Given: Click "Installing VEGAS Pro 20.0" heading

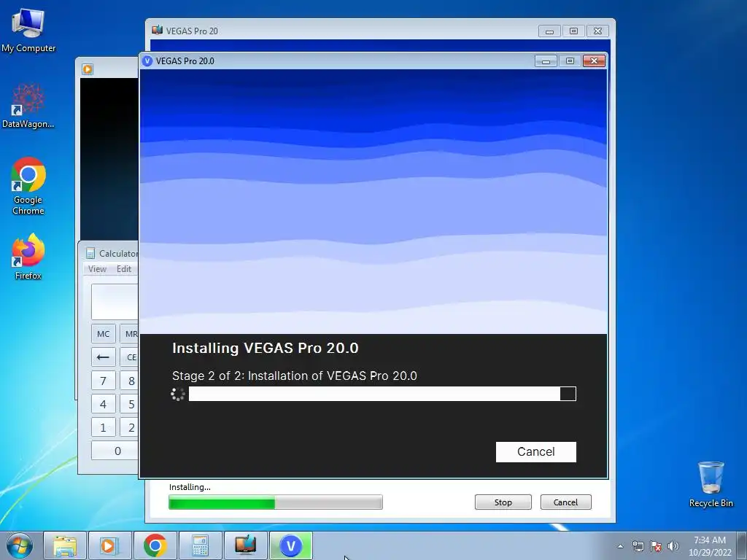Looking at the screenshot, I should (266, 348).
